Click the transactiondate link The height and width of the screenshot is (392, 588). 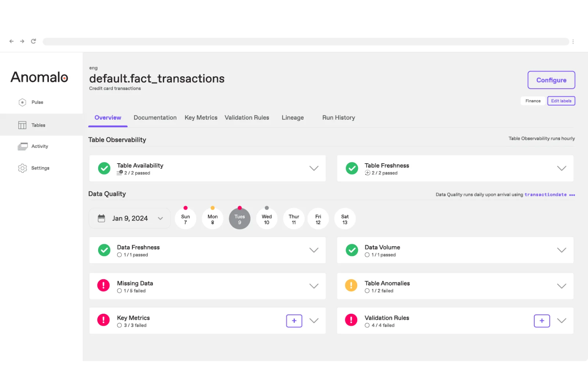(x=545, y=195)
